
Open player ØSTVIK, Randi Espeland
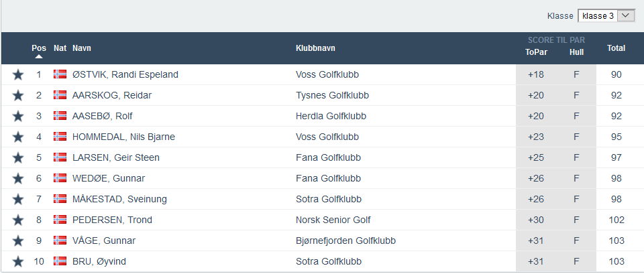click(125, 74)
